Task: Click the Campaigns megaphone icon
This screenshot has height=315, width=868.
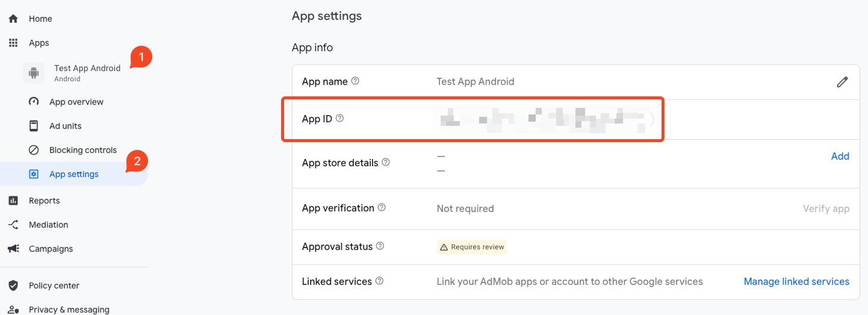Action: (x=13, y=249)
